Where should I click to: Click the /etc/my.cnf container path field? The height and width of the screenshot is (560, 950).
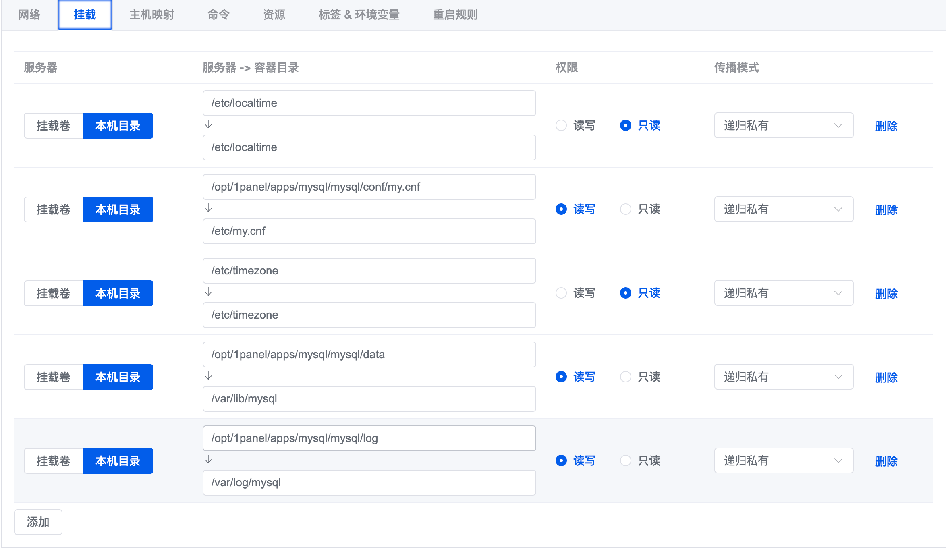tap(369, 231)
